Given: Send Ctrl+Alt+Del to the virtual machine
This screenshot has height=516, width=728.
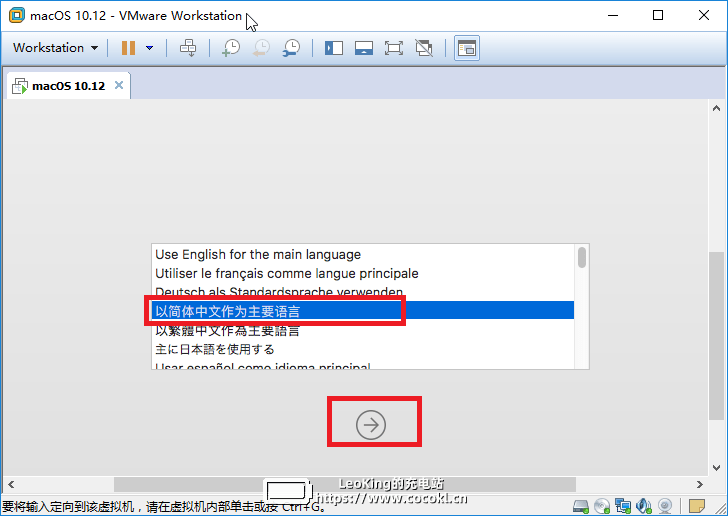Looking at the screenshot, I should (188, 48).
